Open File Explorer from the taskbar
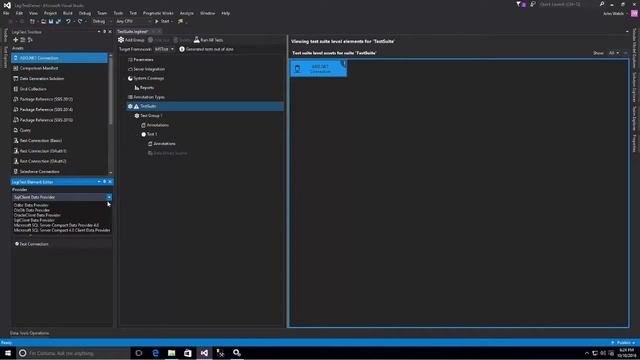Viewport: 640px width, 360px height. pyautogui.click(x=171, y=353)
